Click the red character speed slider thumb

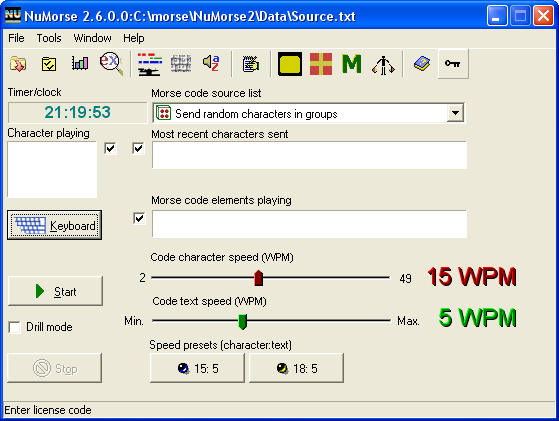[x=258, y=278]
